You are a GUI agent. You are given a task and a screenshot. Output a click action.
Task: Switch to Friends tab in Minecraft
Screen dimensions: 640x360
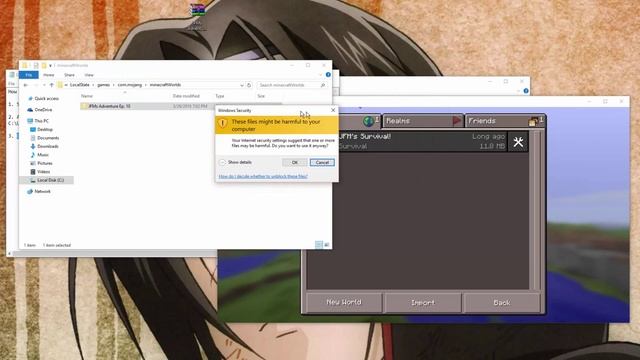(x=504, y=121)
